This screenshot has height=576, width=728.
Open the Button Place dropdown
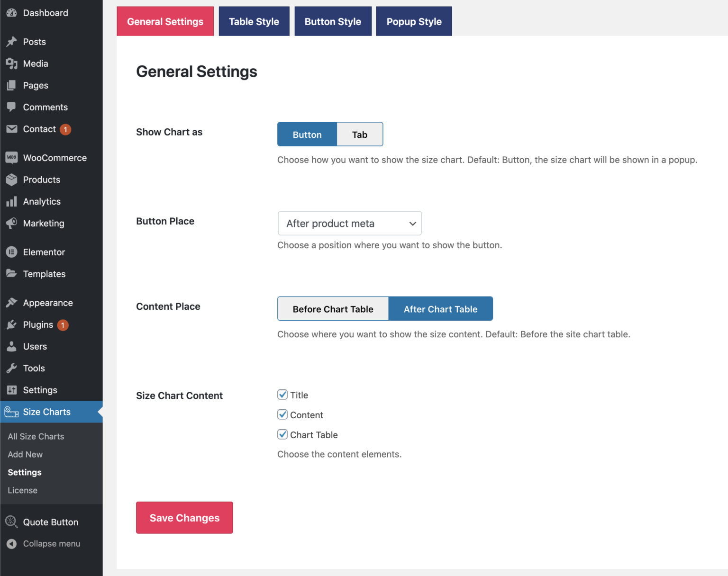(x=349, y=223)
